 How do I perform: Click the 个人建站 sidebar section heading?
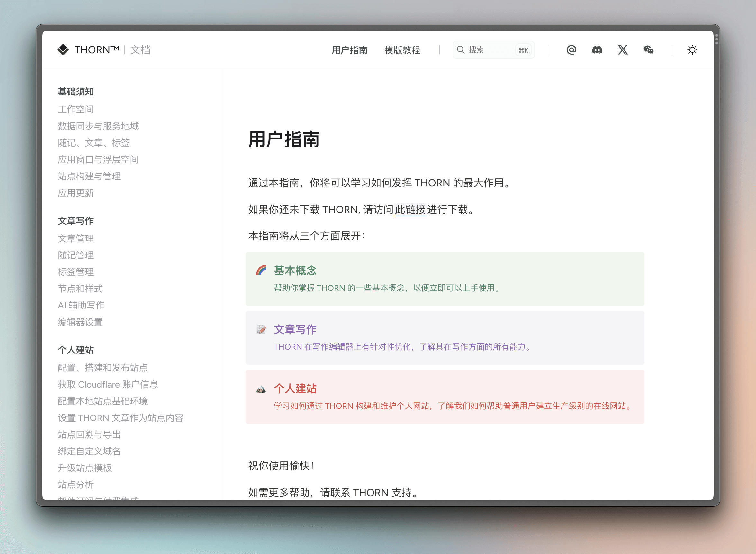point(76,350)
